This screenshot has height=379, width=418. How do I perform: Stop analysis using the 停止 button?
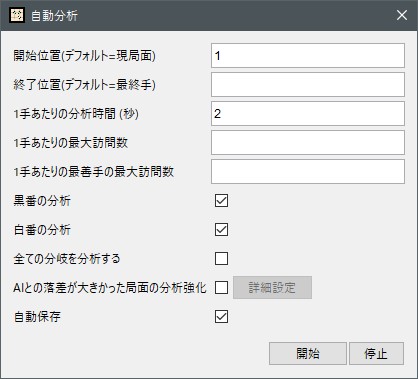(x=376, y=353)
